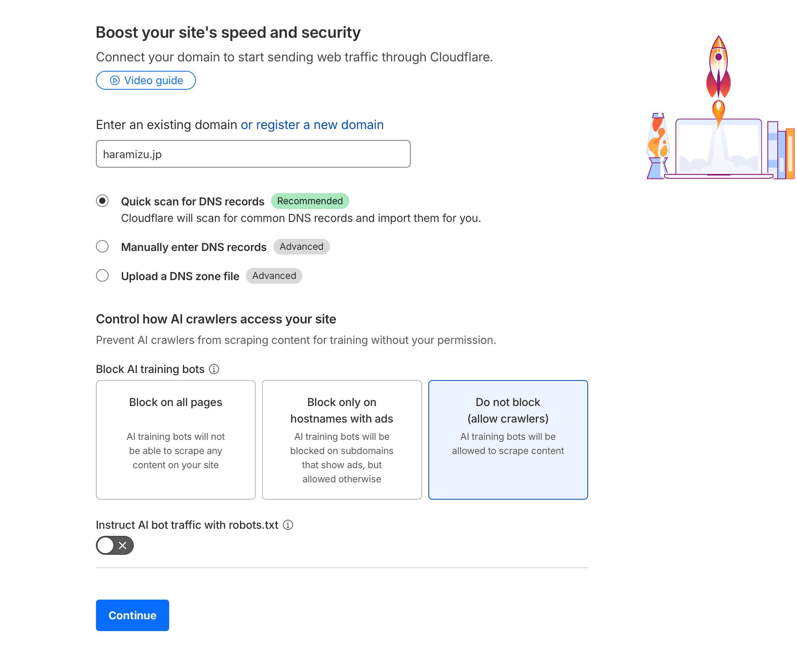Choose Upload a DNS zone file radio
Screen dimensions: 797x672
(102, 276)
